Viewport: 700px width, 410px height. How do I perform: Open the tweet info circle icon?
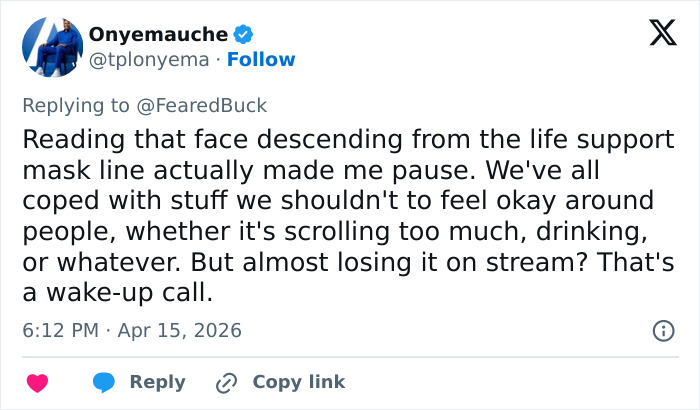pyautogui.click(x=662, y=330)
